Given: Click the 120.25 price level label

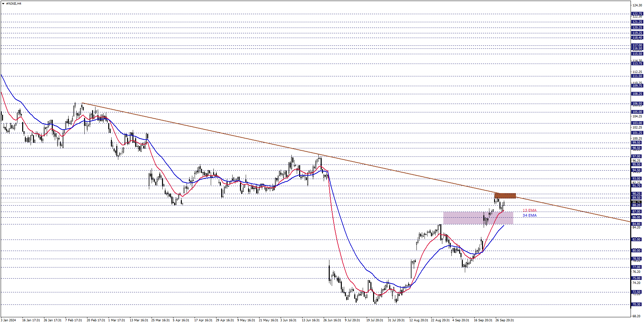Looking at the screenshot, I should pyautogui.click(x=637, y=28).
